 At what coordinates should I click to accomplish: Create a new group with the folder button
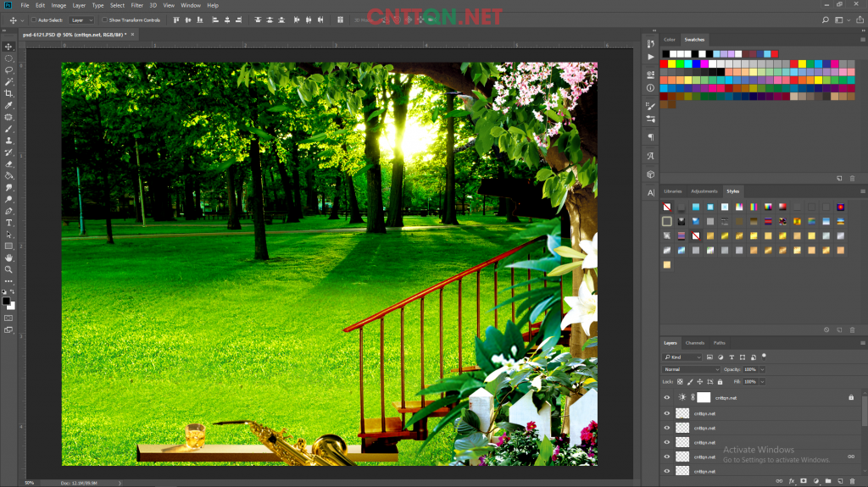(x=828, y=481)
